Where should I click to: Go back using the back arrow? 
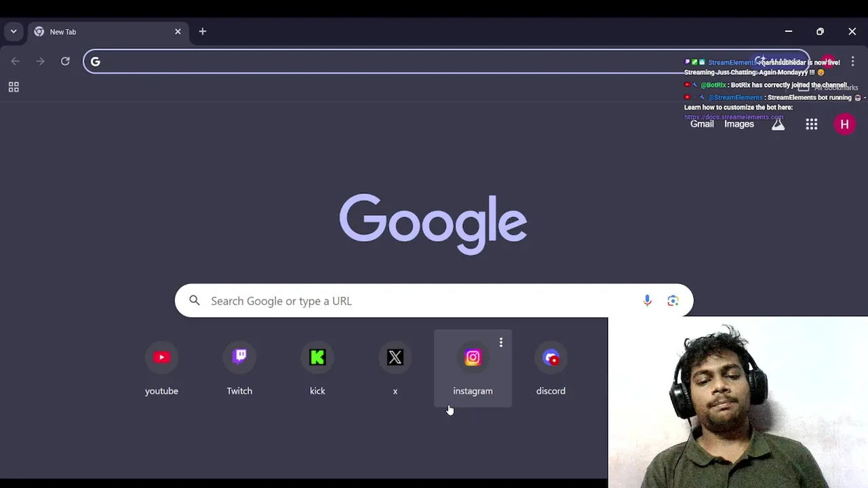tap(16, 62)
